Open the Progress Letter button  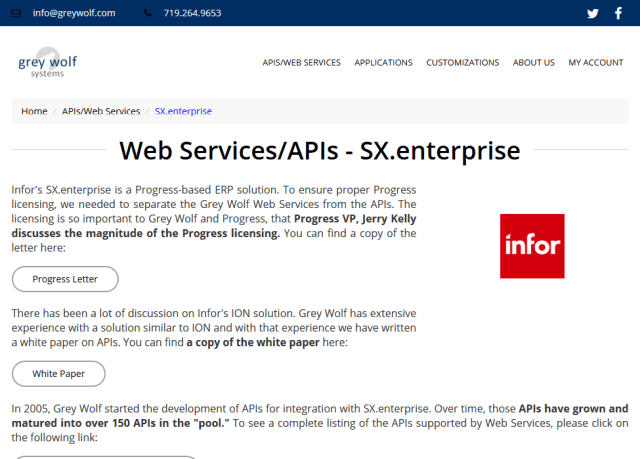click(65, 279)
